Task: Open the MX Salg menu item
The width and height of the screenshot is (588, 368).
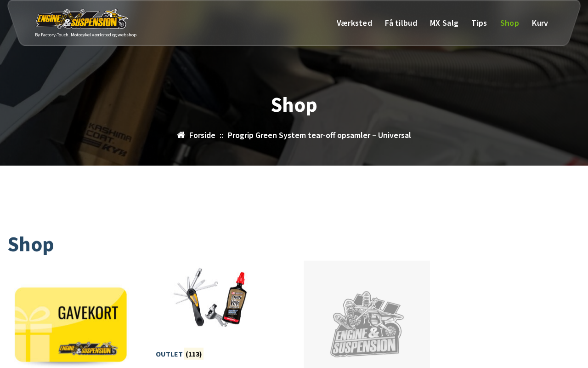Action: coord(444,23)
